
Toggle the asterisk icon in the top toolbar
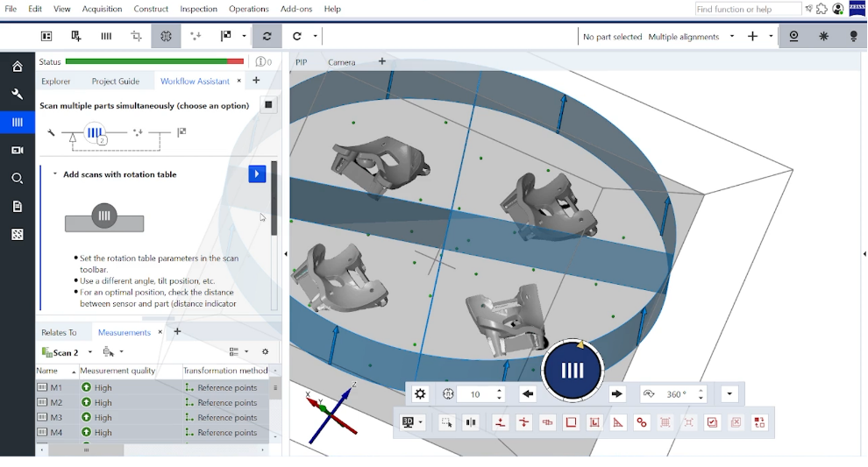(x=823, y=36)
